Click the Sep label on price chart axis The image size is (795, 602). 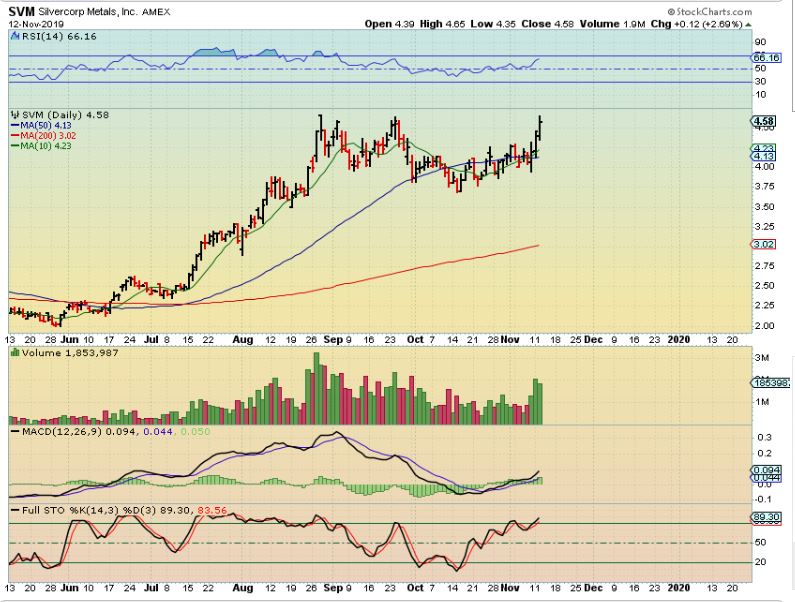pyautogui.click(x=333, y=340)
